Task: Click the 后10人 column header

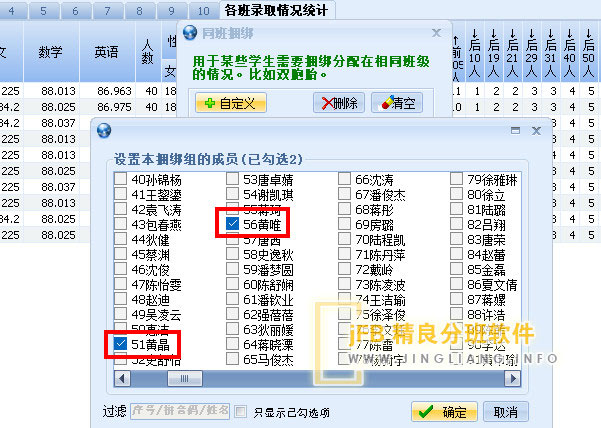Action: coord(475,52)
